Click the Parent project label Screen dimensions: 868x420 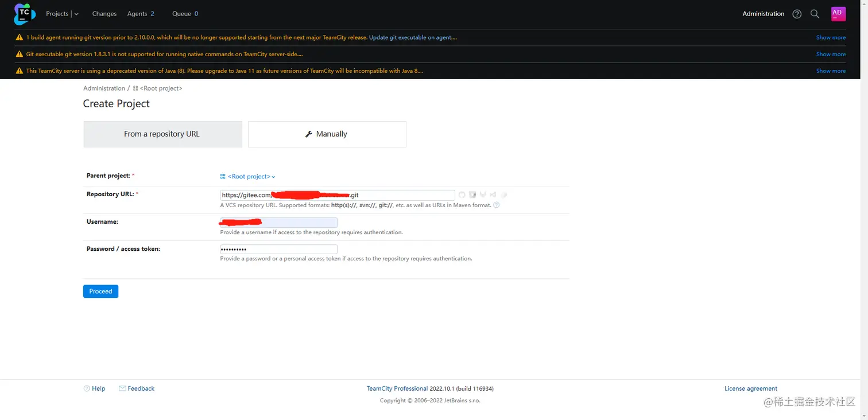(108, 176)
